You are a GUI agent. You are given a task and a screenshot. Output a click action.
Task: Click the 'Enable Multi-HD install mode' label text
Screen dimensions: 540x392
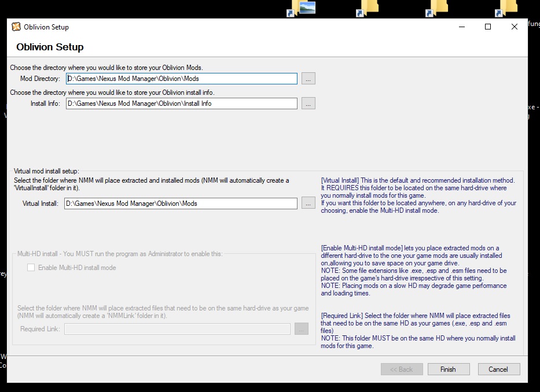click(77, 268)
